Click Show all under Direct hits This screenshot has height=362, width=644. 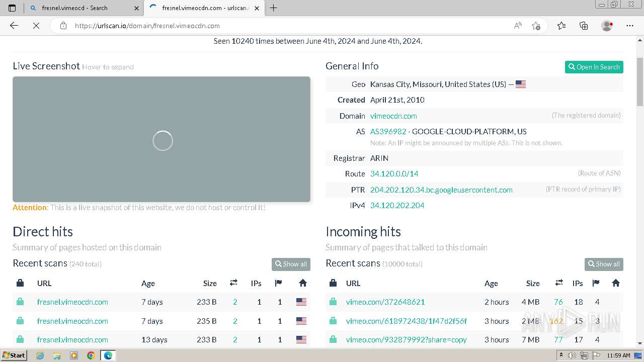coord(291,264)
